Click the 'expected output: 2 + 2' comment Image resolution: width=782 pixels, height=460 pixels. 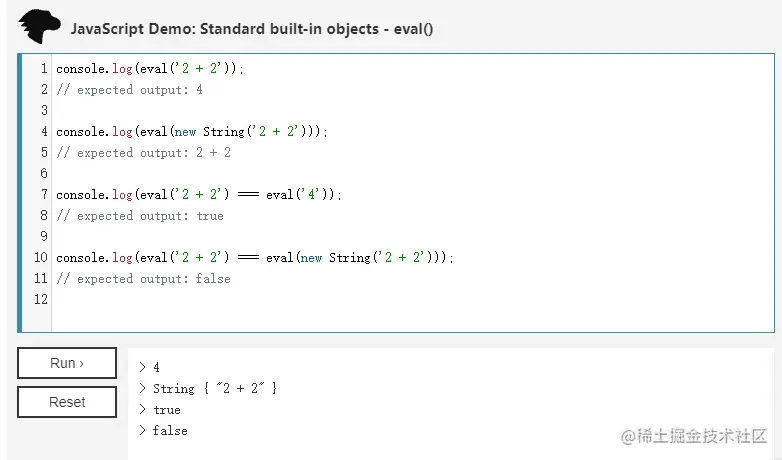(143, 153)
